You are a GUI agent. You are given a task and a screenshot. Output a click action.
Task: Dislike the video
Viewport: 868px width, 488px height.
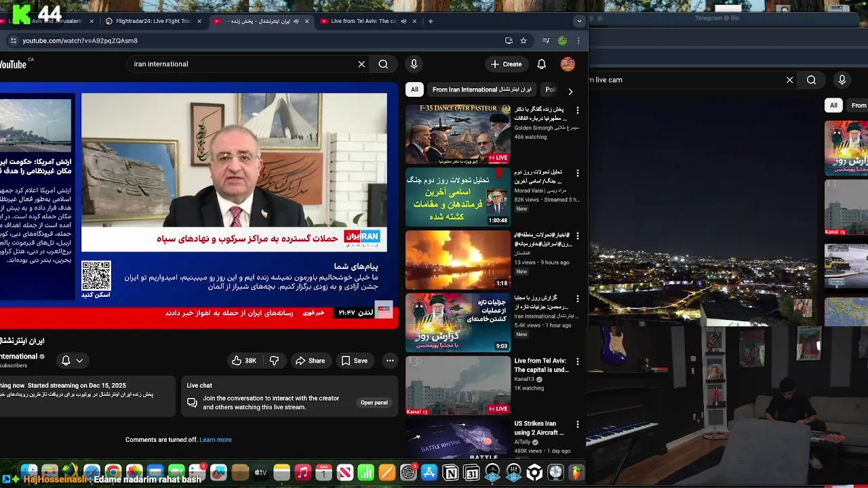point(275,361)
